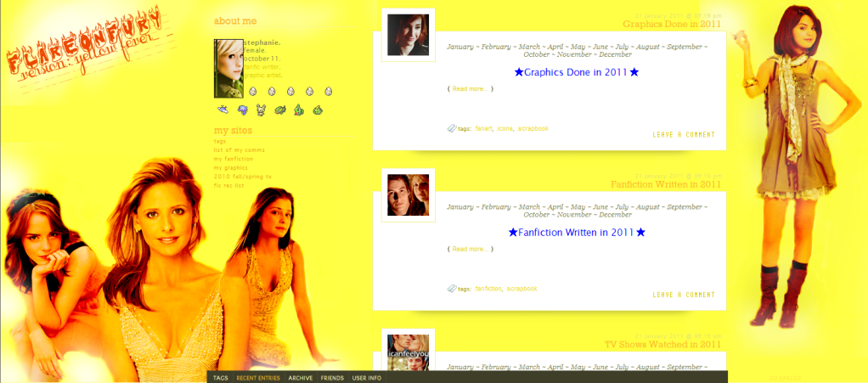Open the '.fanfiction' tag link
Screen dimensions: 868x383
pos(488,289)
